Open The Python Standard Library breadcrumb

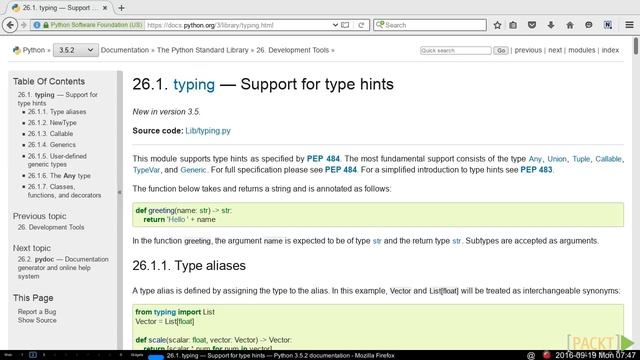(x=202, y=50)
